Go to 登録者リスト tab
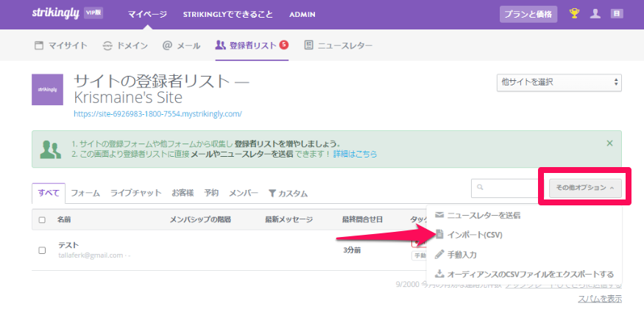The width and height of the screenshot is (644, 318). point(252,45)
